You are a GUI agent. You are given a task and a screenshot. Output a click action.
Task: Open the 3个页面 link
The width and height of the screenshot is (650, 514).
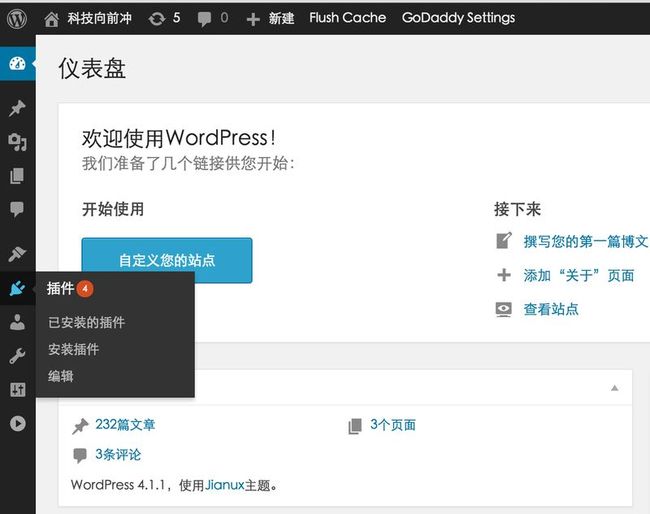tap(393, 424)
